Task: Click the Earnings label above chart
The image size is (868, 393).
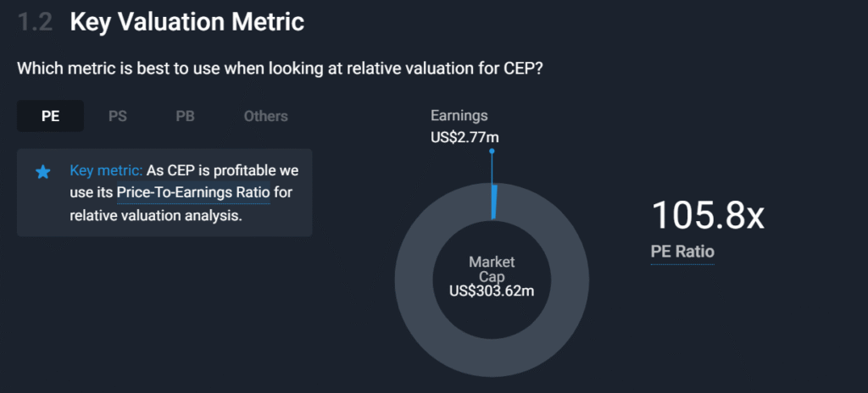Action: pos(459,115)
